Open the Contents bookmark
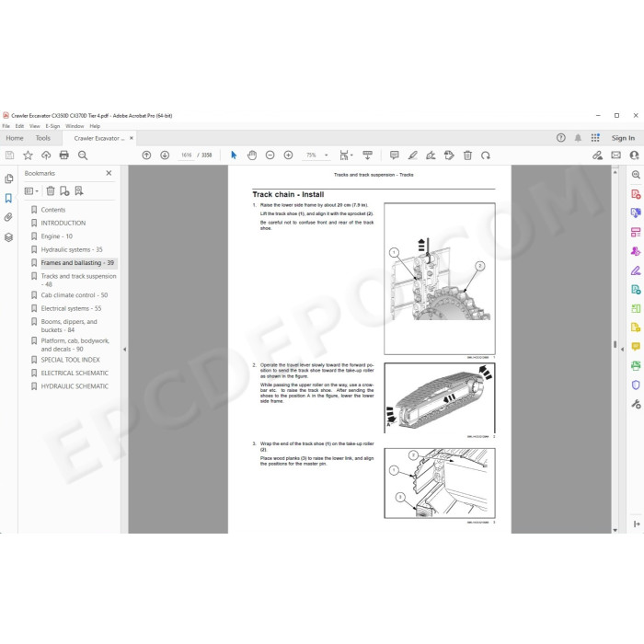The height and width of the screenshot is (644, 644). pos(53,210)
